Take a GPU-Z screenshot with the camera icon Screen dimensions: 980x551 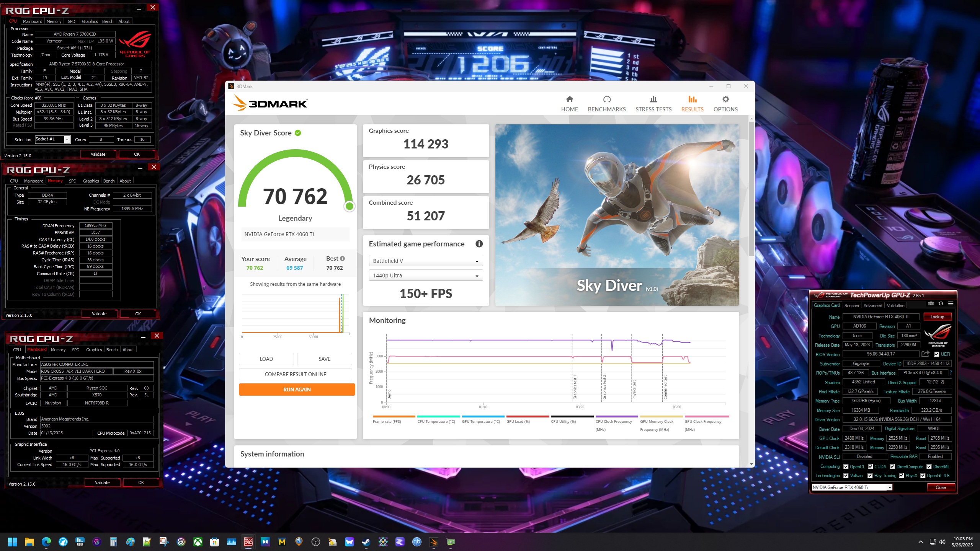[x=931, y=303]
